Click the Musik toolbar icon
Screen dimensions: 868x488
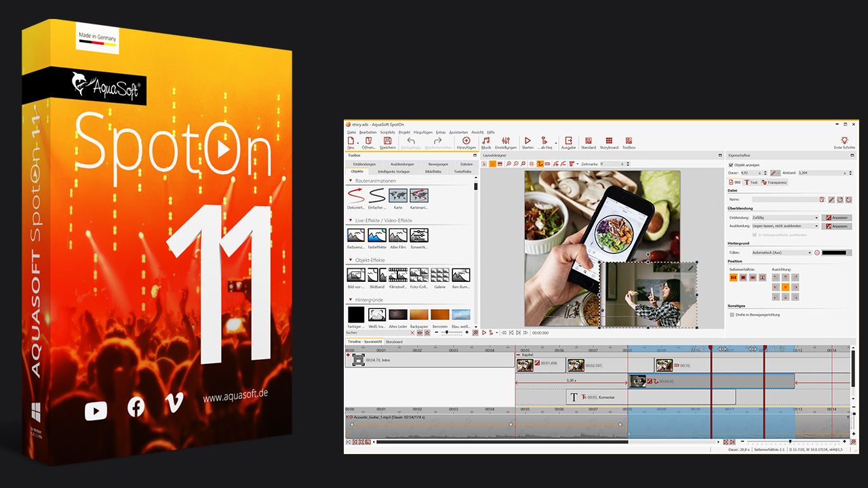(486, 142)
